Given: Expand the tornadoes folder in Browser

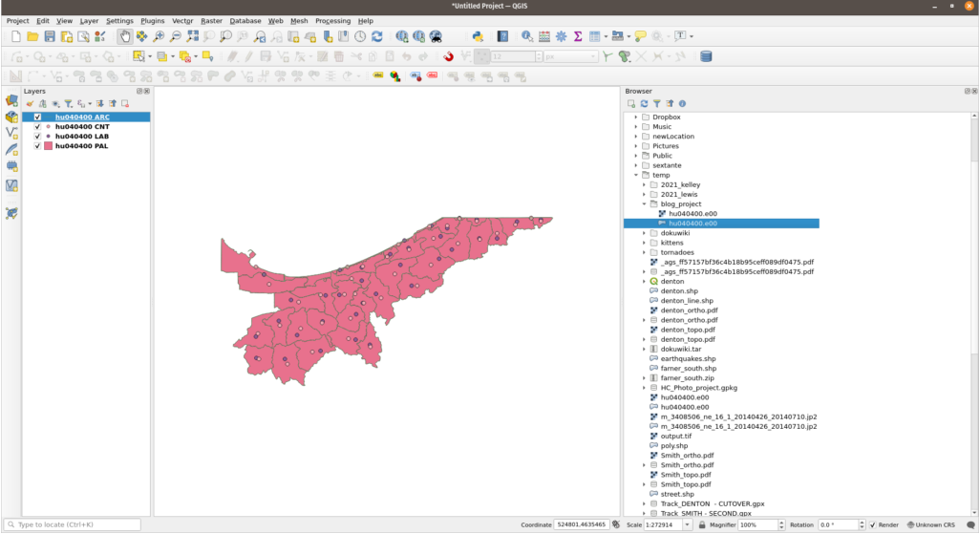Looking at the screenshot, I should 644,252.
